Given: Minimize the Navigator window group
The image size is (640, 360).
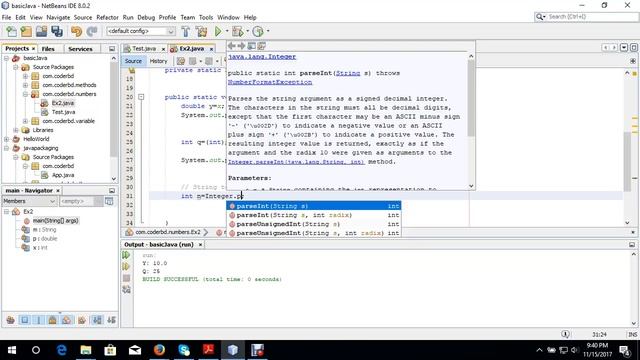Looking at the screenshot, I should point(112,191).
